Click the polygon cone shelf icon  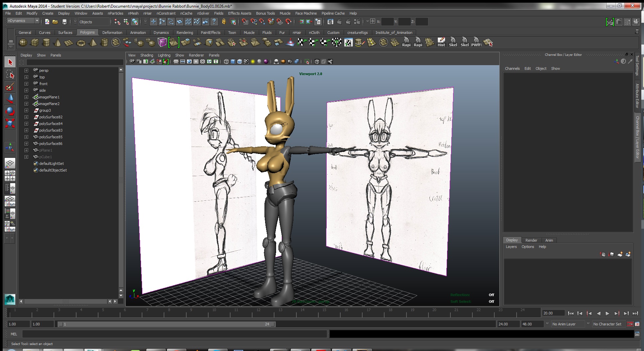coord(58,43)
